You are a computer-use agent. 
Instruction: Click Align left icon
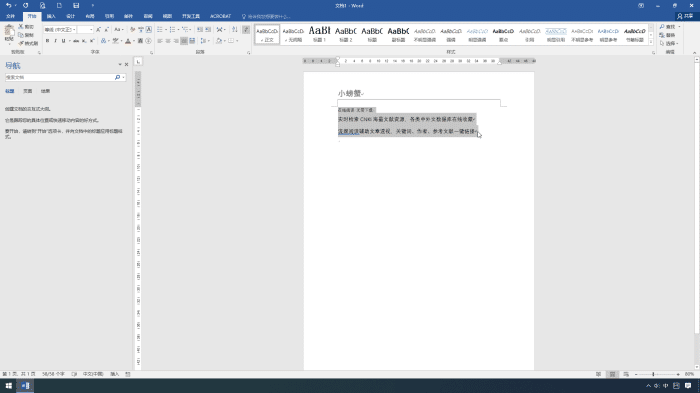click(x=160, y=41)
